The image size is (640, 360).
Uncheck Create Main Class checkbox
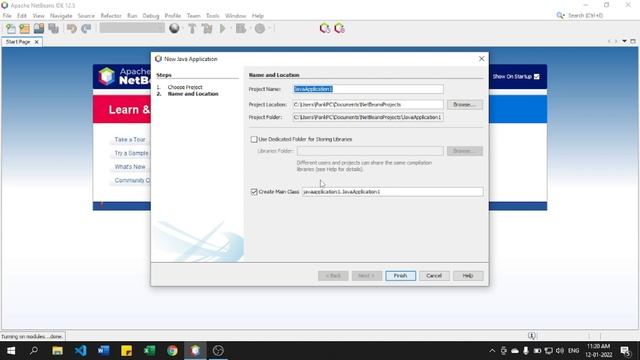[254, 192]
